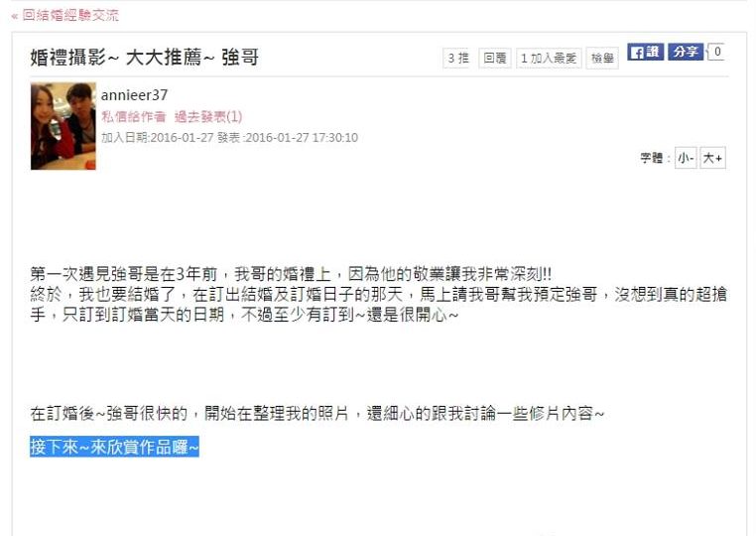Open the annieer37 username profile

(134, 95)
